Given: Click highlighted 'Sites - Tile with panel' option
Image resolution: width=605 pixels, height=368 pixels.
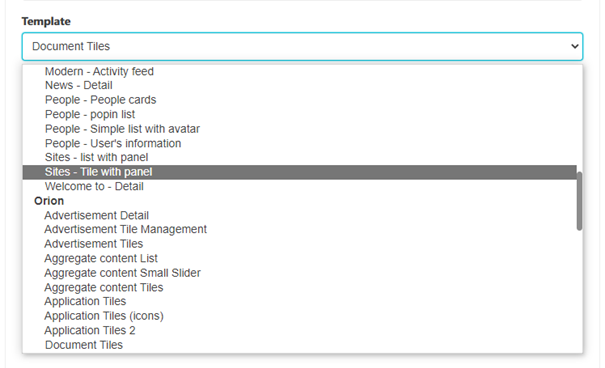Looking at the screenshot, I should [x=299, y=172].
